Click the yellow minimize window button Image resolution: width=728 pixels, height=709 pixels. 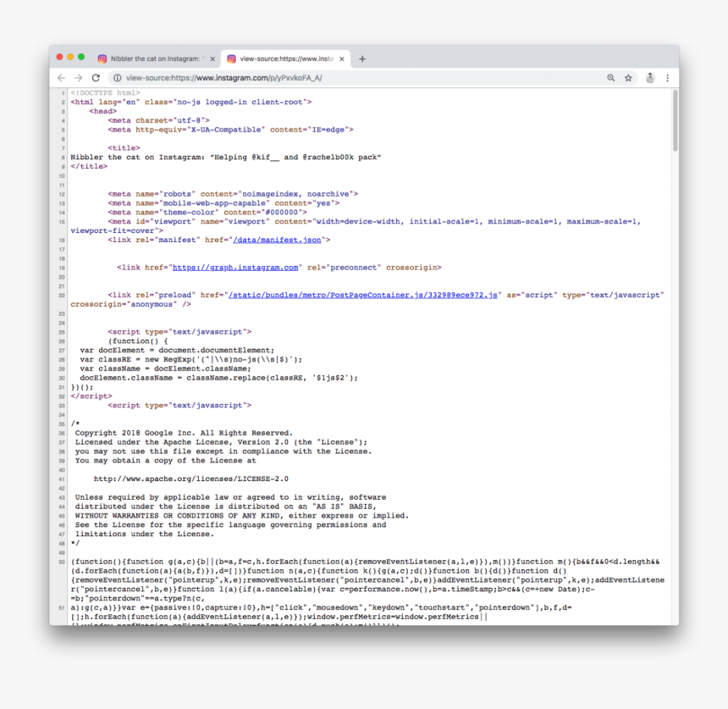pos(70,57)
